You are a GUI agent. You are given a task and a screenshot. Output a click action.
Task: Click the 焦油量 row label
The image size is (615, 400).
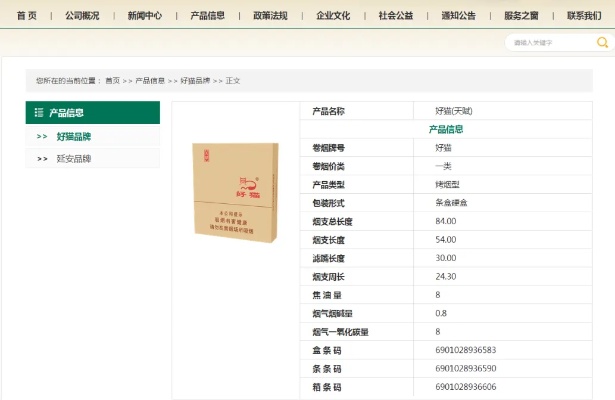327,295
